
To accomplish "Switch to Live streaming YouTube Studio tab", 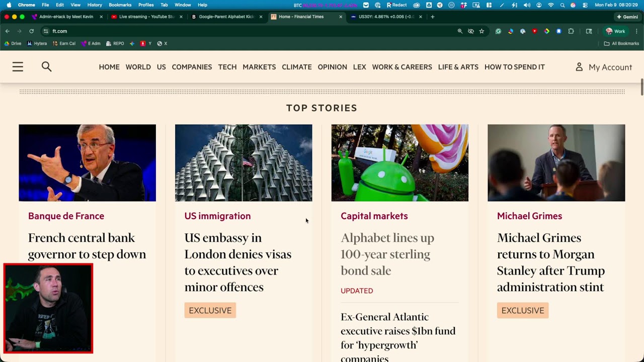I will point(146,17).
